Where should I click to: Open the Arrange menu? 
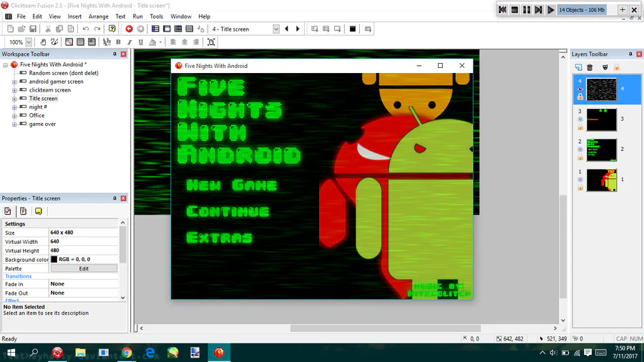pos(99,16)
